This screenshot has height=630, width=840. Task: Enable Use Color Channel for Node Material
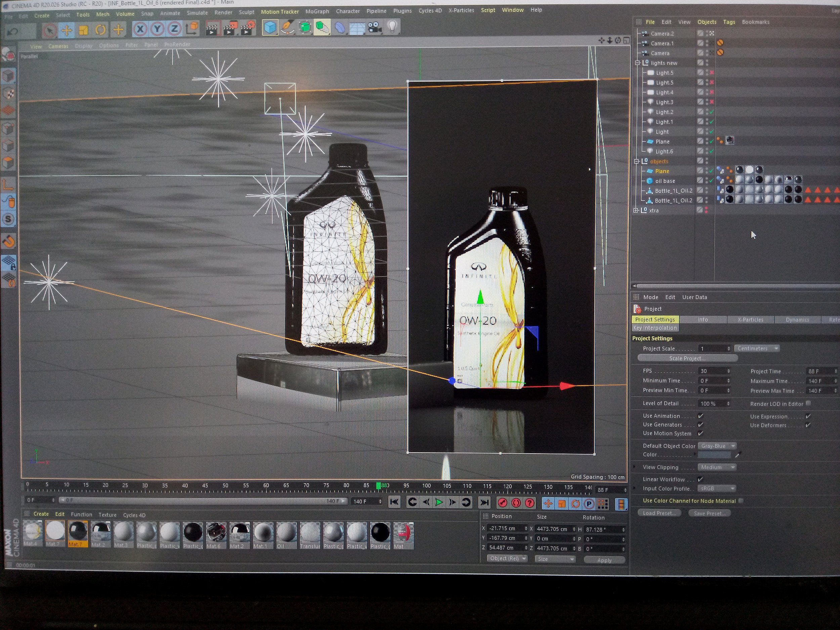click(741, 501)
